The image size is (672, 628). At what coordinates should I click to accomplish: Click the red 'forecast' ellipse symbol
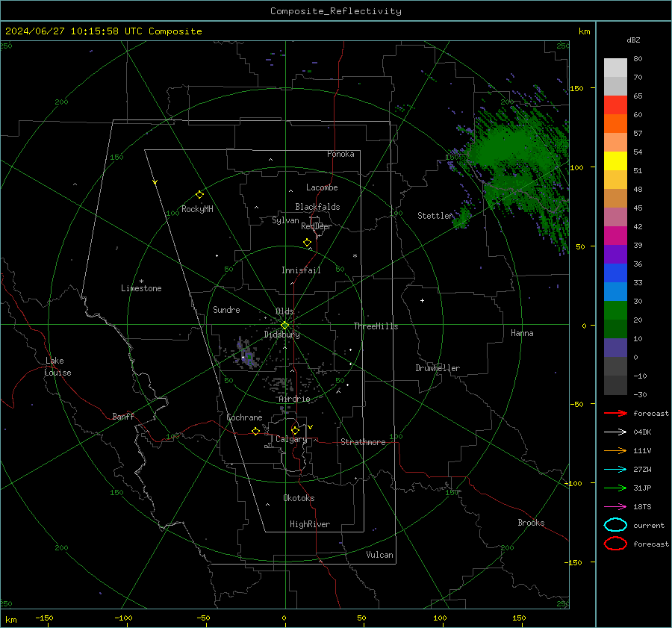[615, 544]
